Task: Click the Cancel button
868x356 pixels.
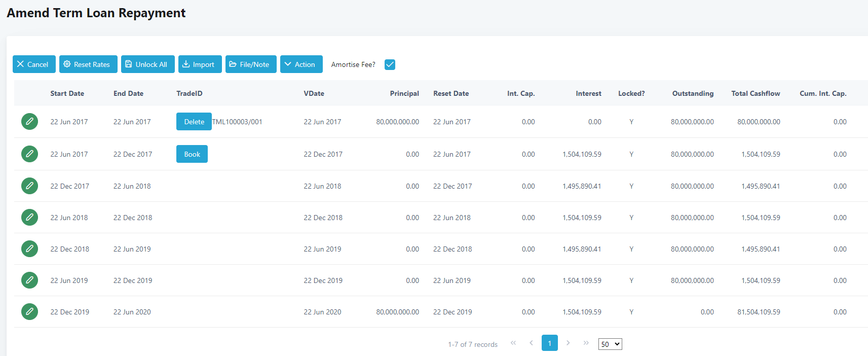Action: pos(34,64)
